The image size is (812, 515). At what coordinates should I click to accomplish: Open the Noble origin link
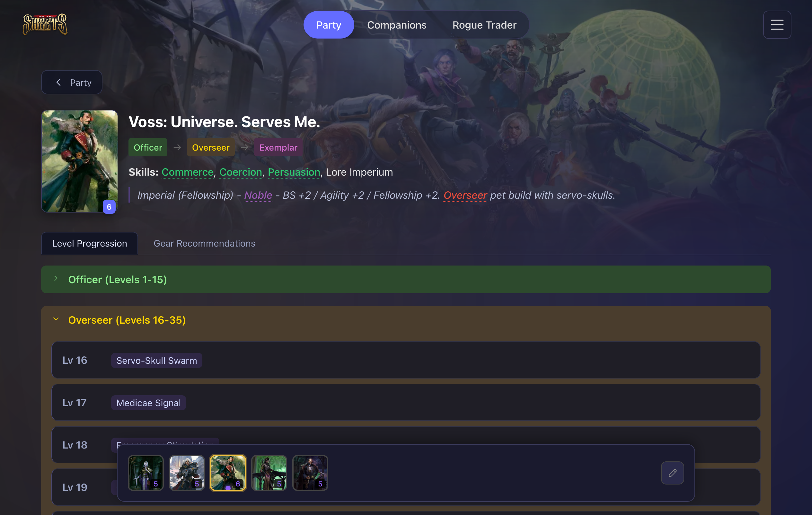[258, 195]
